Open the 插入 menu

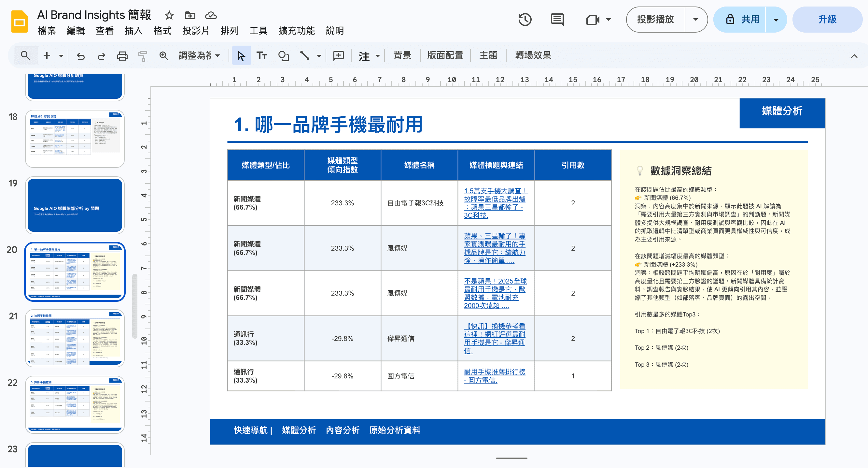pyautogui.click(x=133, y=31)
